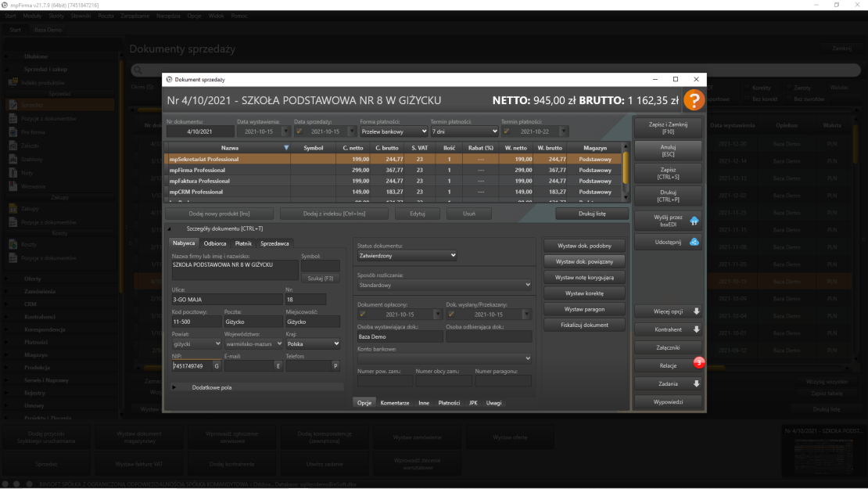Uncheck the Dokument opłacony checkbox
Image resolution: width=868 pixels, height=489 pixels.
362,315
